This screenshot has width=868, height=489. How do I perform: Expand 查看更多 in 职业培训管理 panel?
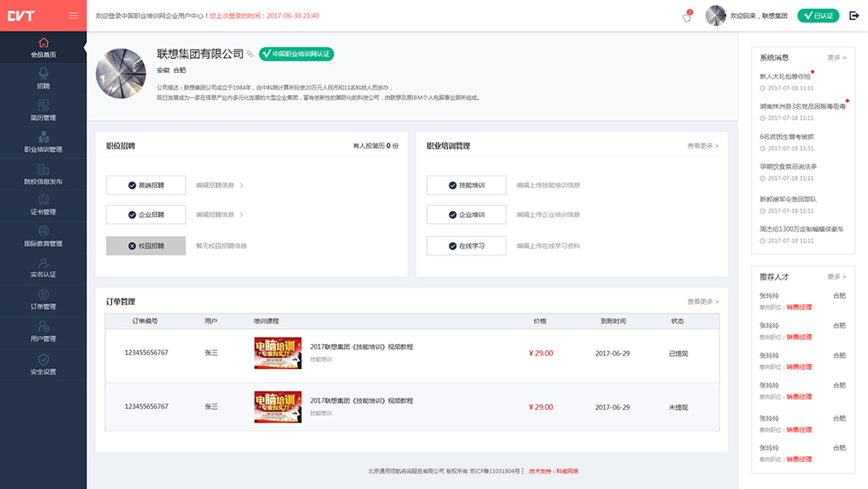pyautogui.click(x=703, y=146)
